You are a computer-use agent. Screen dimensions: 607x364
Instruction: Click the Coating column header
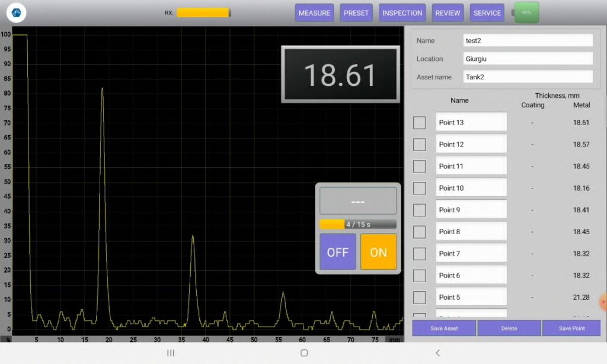click(533, 105)
